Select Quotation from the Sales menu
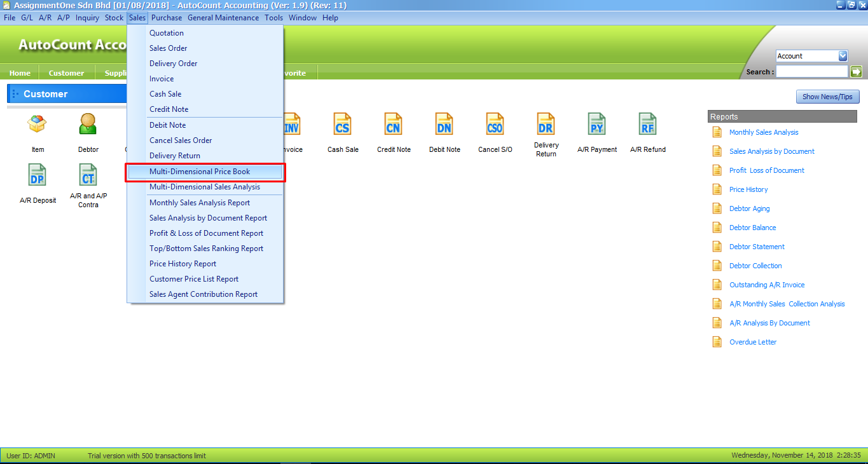 [x=205, y=33]
